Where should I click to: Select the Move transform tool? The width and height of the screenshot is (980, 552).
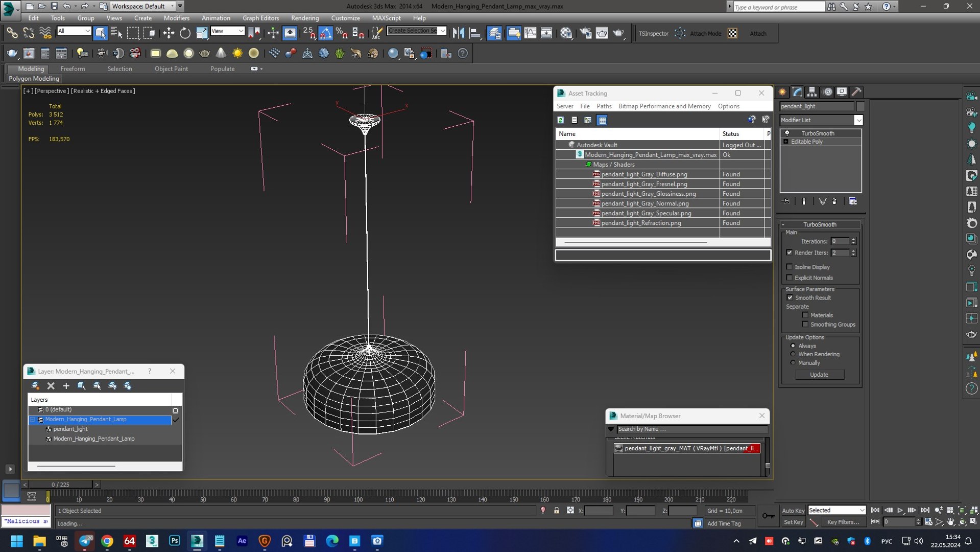pos(169,33)
